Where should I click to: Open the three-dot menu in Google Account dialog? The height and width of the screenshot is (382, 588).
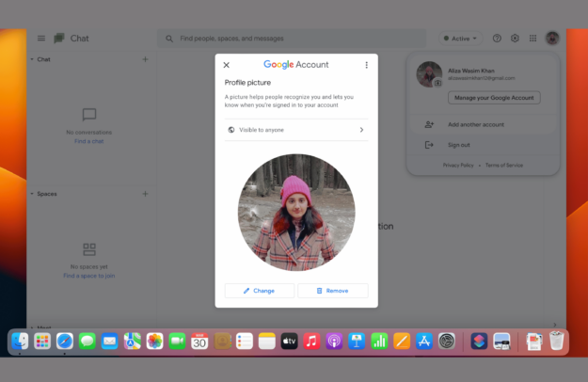point(366,65)
